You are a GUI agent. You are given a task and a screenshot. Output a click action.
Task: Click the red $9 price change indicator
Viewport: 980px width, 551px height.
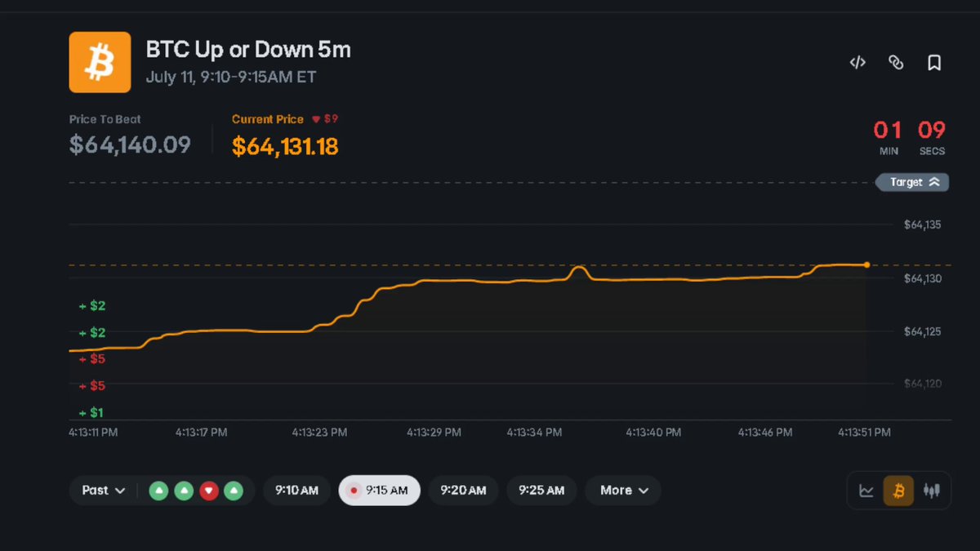(325, 119)
